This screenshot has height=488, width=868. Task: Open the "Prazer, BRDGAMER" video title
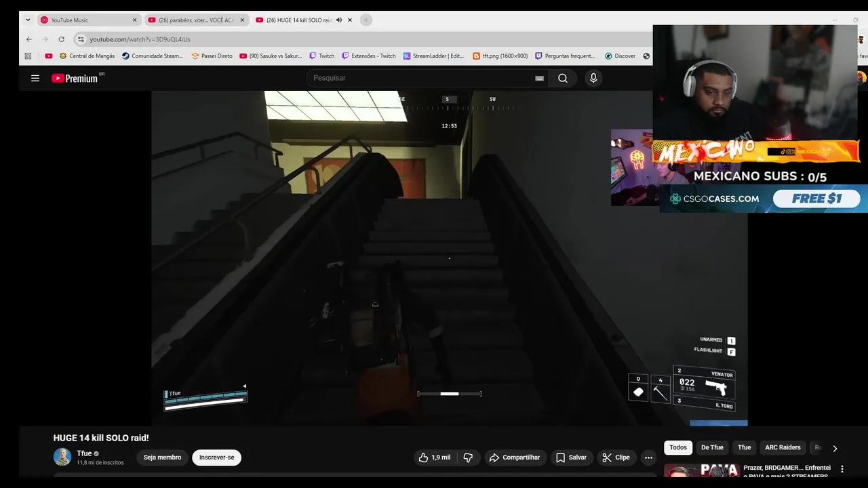coord(787,472)
